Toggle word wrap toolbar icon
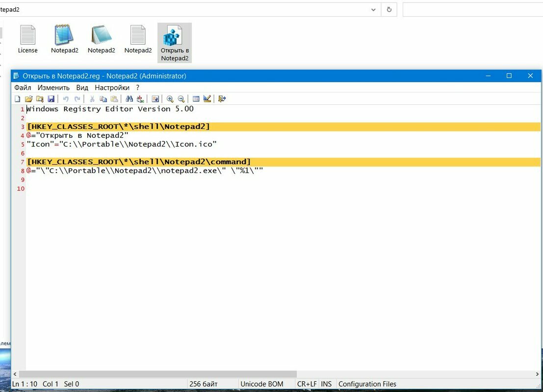This screenshot has height=392, width=543. click(x=155, y=99)
